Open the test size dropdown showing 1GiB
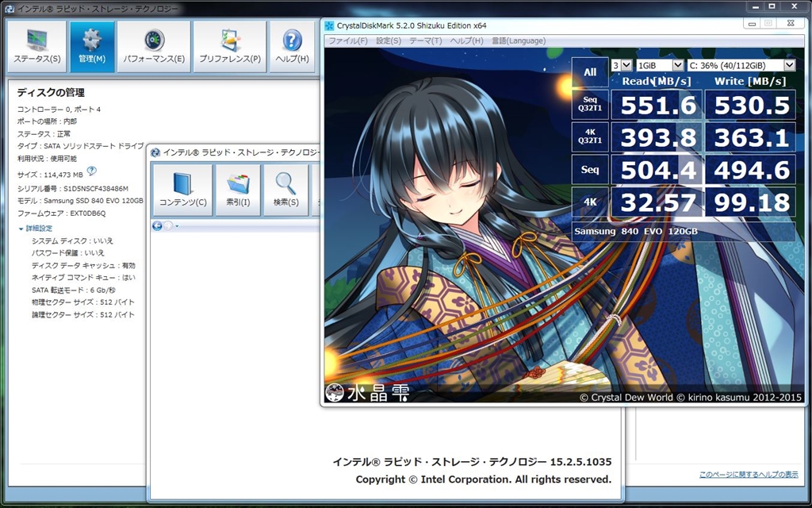The height and width of the screenshot is (508, 812). click(659, 65)
